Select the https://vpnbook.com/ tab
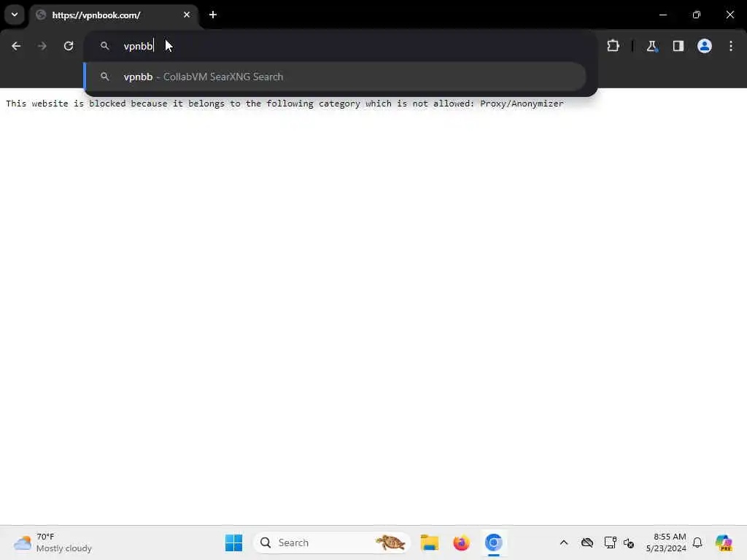The height and width of the screenshot is (560, 747). point(115,15)
